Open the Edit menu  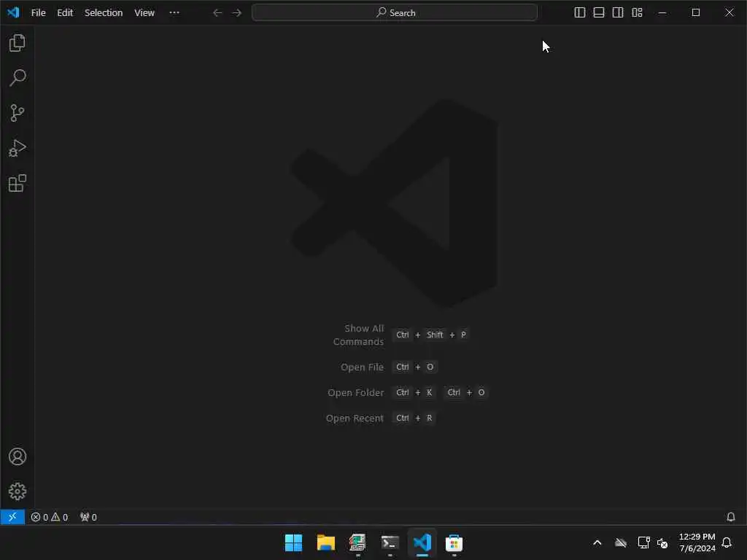65,13
